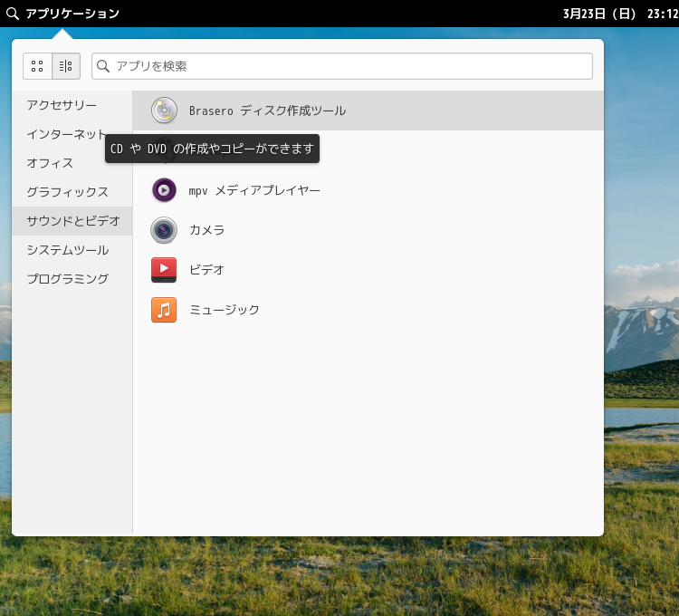
Task: Select the システムツール category
Action: (72, 250)
